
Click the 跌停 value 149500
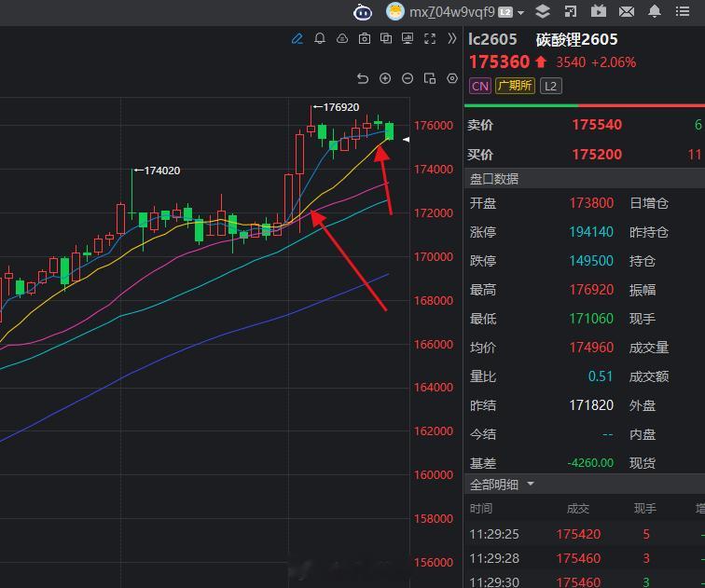(591, 261)
